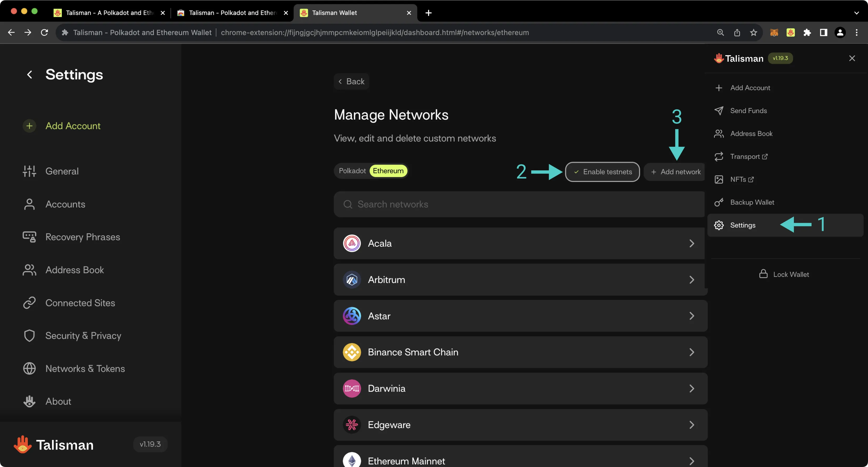Screen dimensions: 868x467
Task: Click the Transport arrows icon in popup menu
Action: click(719, 156)
